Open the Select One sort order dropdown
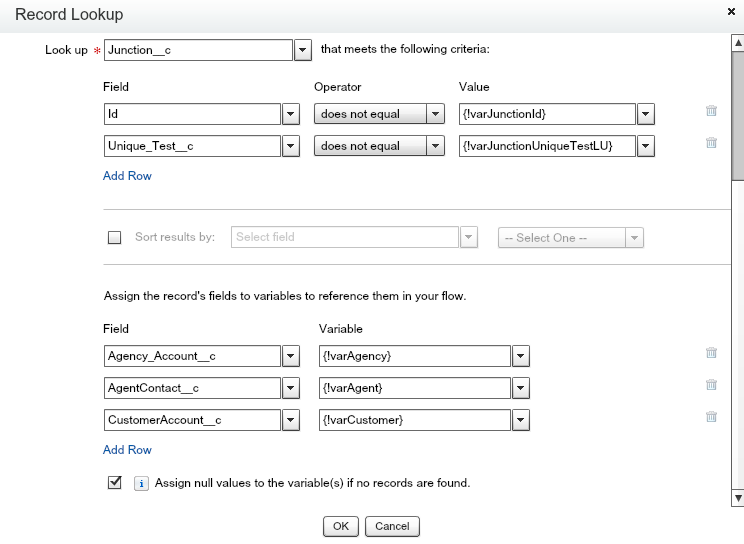This screenshot has height=544, width=744. pos(633,238)
